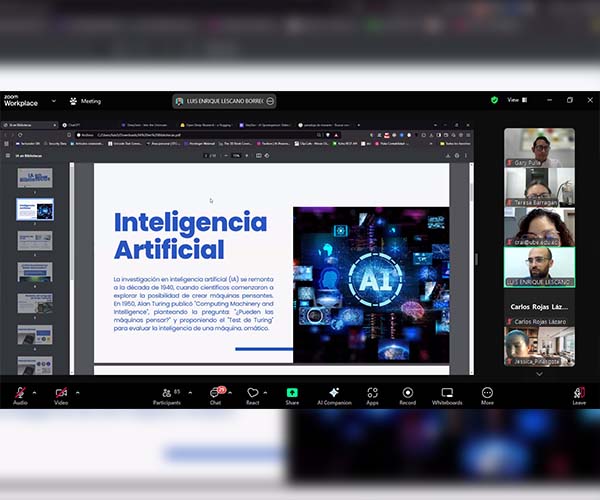The width and height of the screenshot is (600, 500).
Task: Open the all bookmarks folder at right
Action: click(x=455, y=144)
